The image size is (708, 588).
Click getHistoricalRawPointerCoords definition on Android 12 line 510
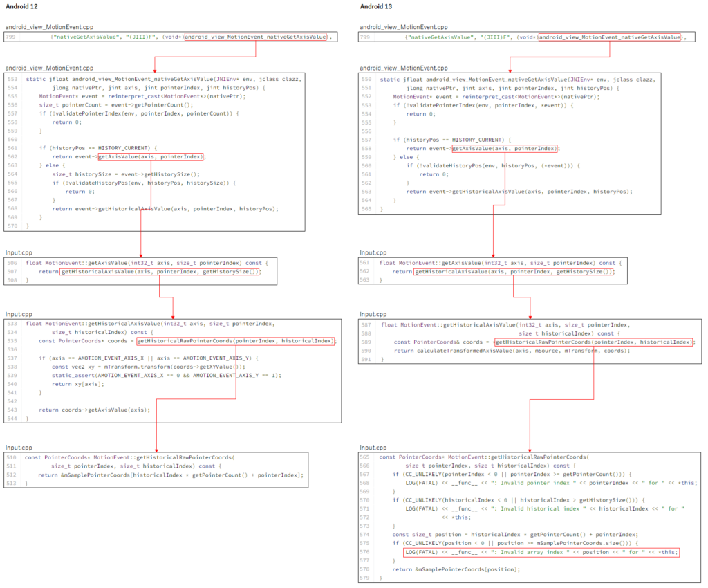129,457
